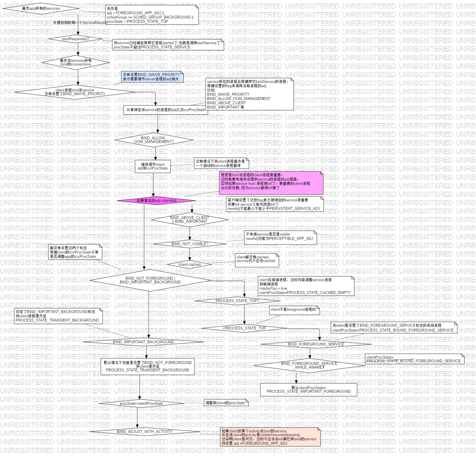Select the '都没有设置这两个标志' note
The width and height of the screenshot is (476, 458).
(x=75, y=252)
